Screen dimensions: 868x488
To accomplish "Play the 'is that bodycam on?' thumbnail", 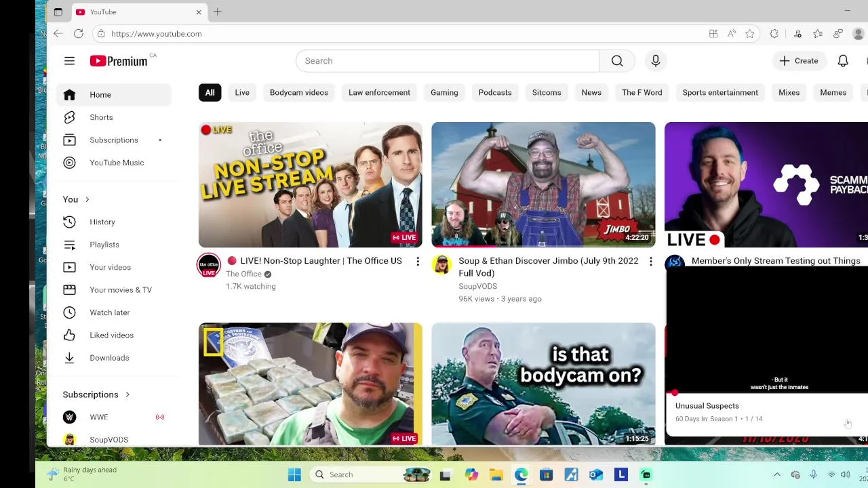I will pyautogui.click(x=543, y=384).
